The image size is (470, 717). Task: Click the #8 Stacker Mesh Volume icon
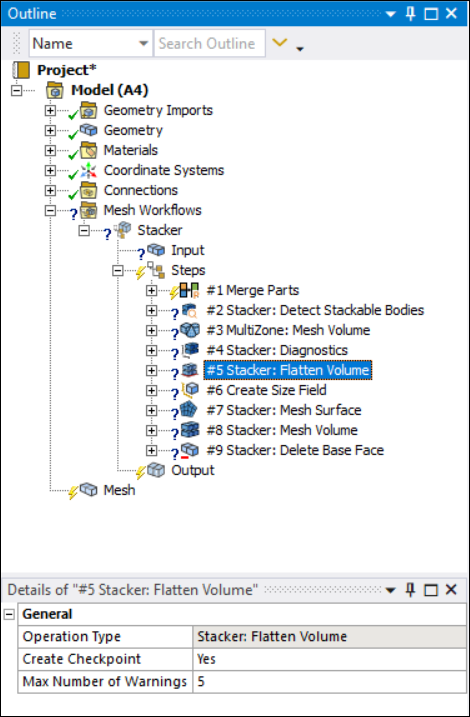click(x=190, y=430)
